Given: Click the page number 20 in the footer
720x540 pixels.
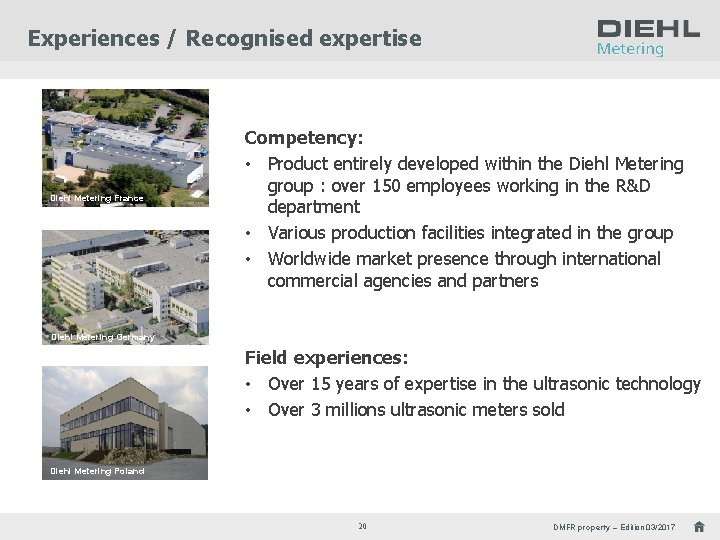Looking at the screenshot, I should (362, 526).
